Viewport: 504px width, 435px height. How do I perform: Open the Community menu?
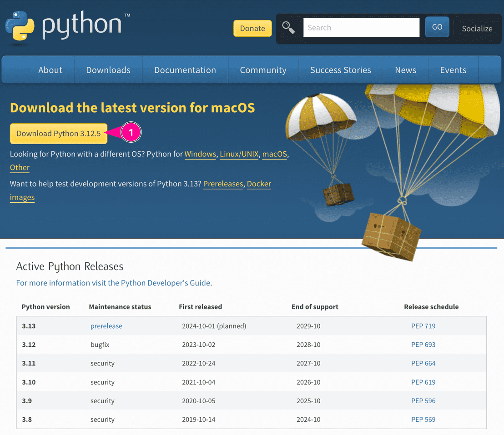263,70
